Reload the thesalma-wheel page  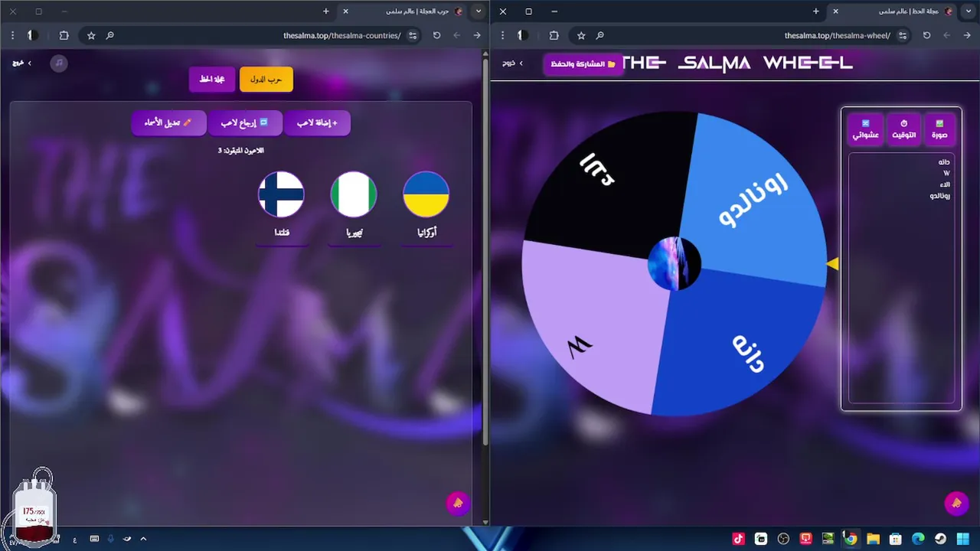click(x=926, y=35)
